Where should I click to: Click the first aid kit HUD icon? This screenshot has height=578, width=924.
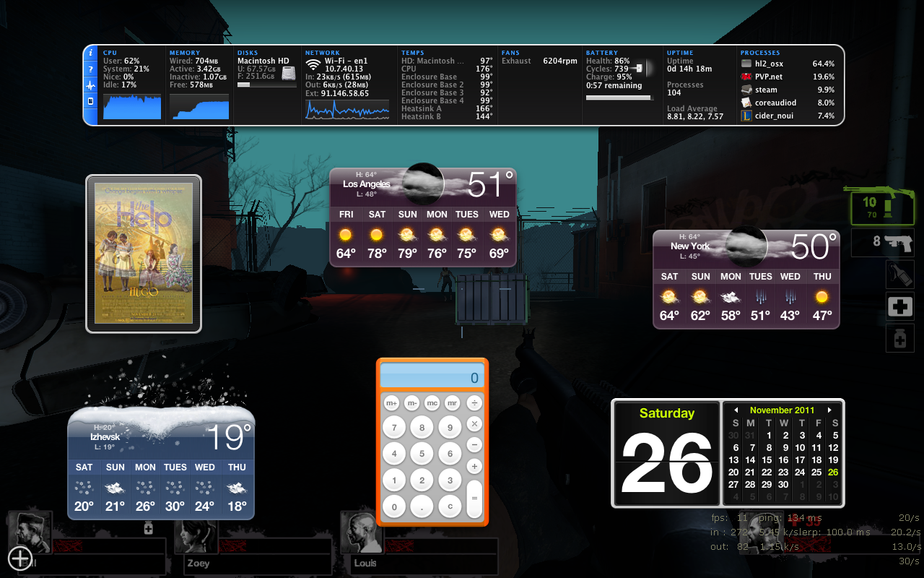(899, 307)
